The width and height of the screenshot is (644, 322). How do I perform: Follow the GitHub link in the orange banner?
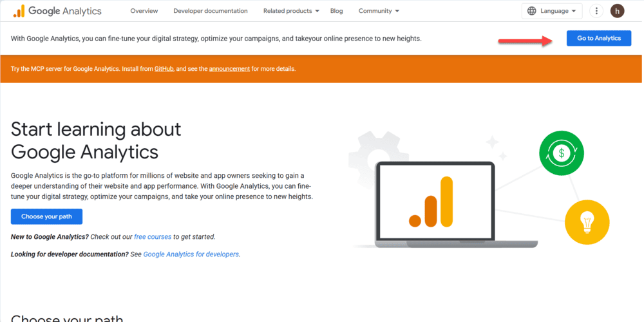pos(164,69)
